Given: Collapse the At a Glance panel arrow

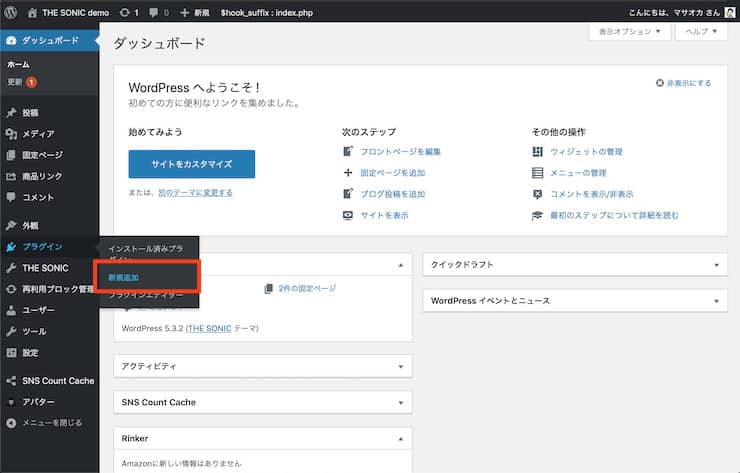Looking at the screenshot, I should [401, 265].
